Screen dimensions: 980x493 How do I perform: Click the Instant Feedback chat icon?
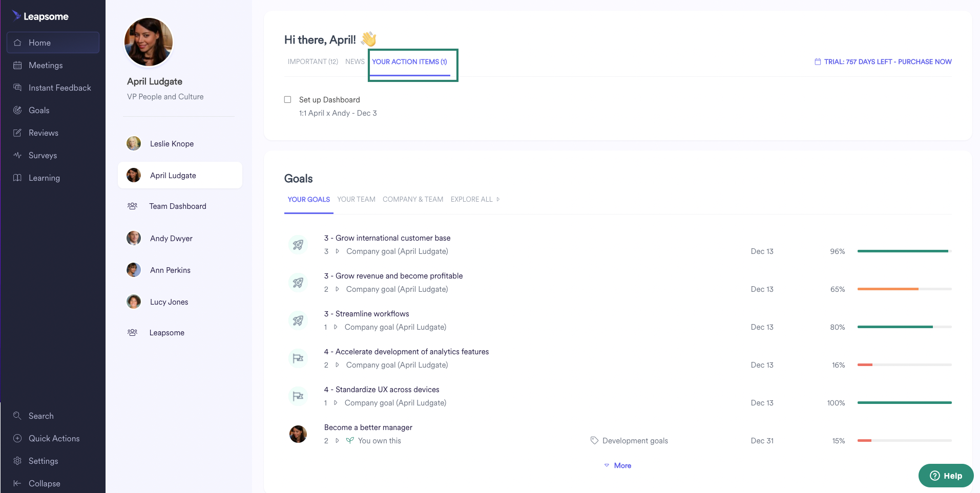pyautogui.click(x=17, y=88)
